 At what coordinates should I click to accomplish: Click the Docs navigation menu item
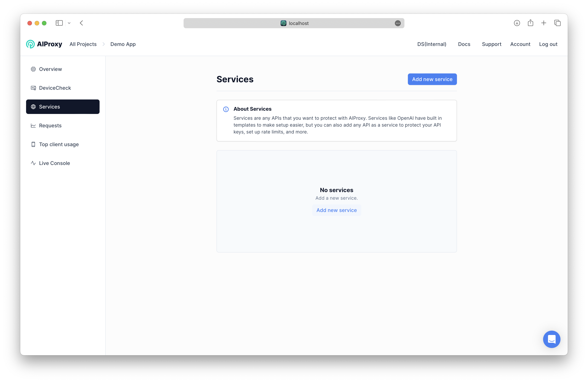click(464, 44)
